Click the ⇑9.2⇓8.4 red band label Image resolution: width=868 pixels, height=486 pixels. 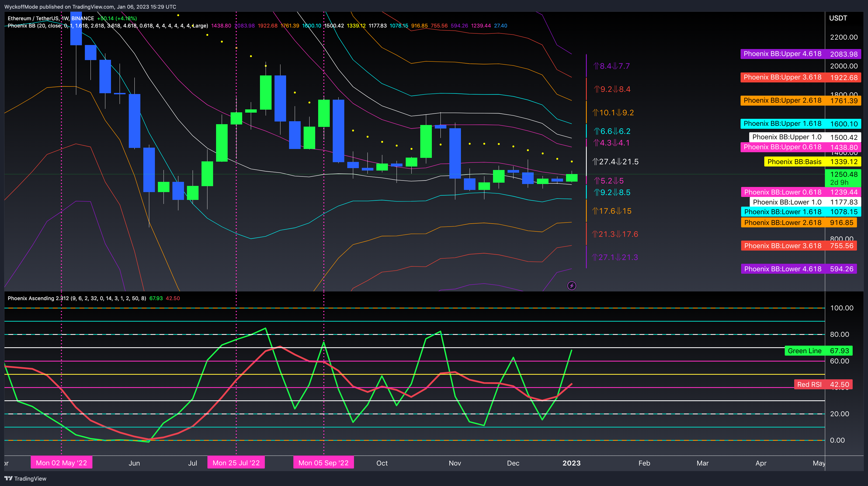(612, 89)
